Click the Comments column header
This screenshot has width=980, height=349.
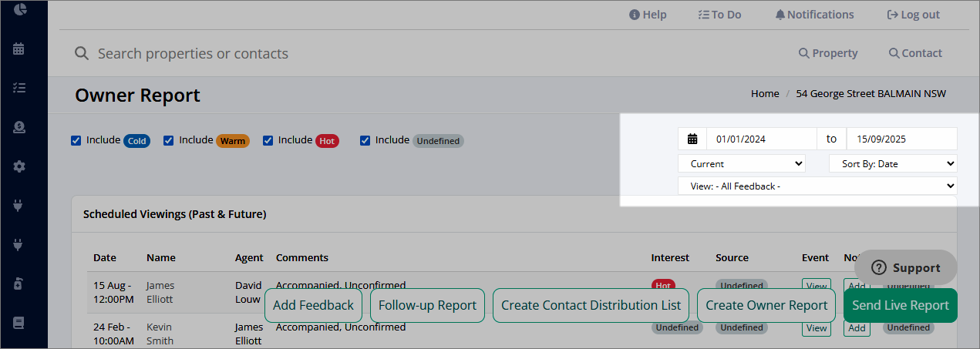(x=302, y=257)
